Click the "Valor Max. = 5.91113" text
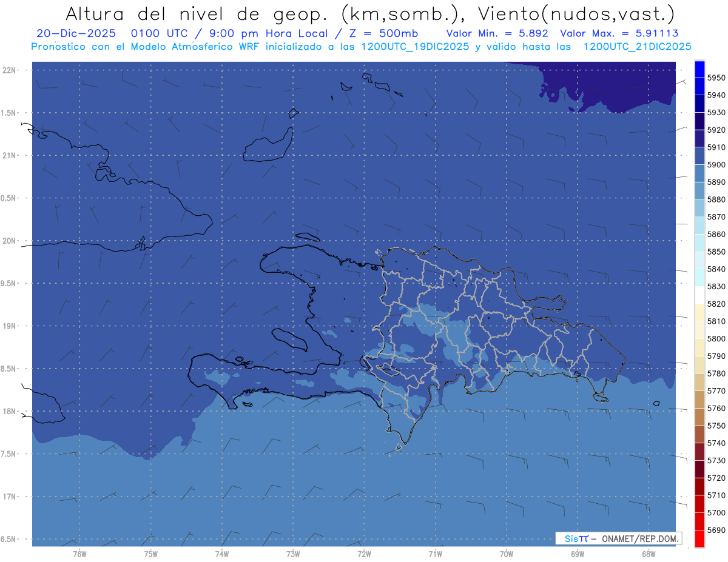The height and width of the screenshot is (562, 728). pos(619,33)
